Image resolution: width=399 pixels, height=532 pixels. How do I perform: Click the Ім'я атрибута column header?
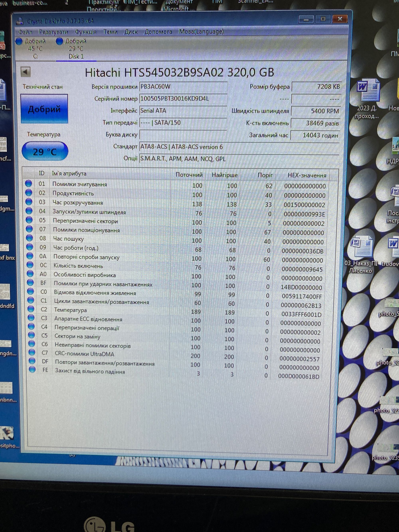69,173
